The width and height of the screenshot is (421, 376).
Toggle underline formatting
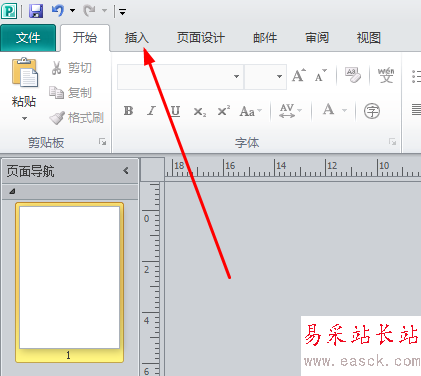(x=175, y=111)
